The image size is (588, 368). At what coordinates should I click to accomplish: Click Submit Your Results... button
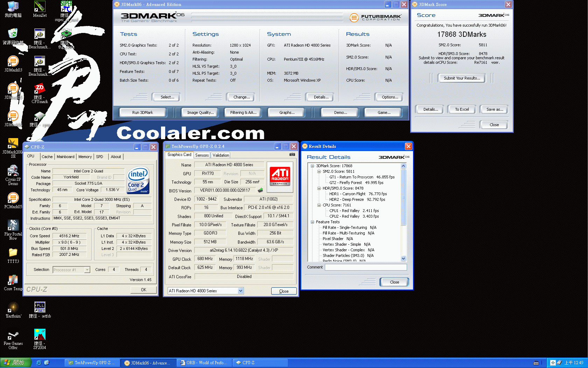click(462, 78)
